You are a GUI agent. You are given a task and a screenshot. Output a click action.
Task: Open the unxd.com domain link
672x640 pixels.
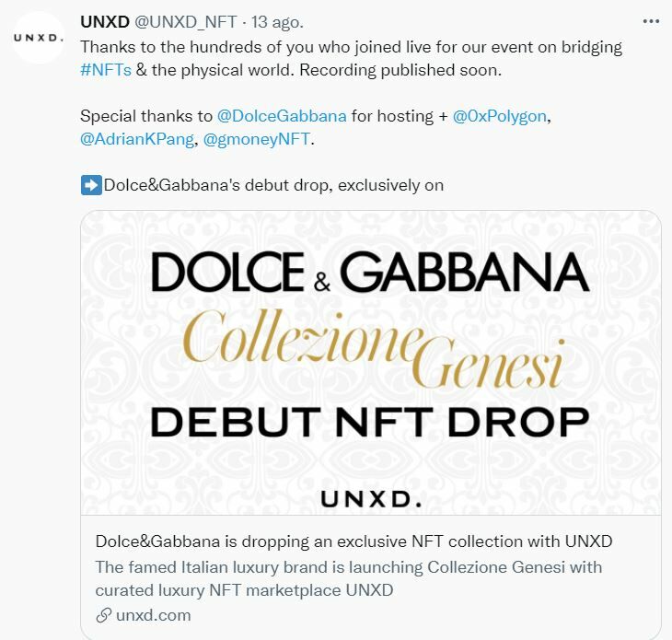(x=154, y=615)
